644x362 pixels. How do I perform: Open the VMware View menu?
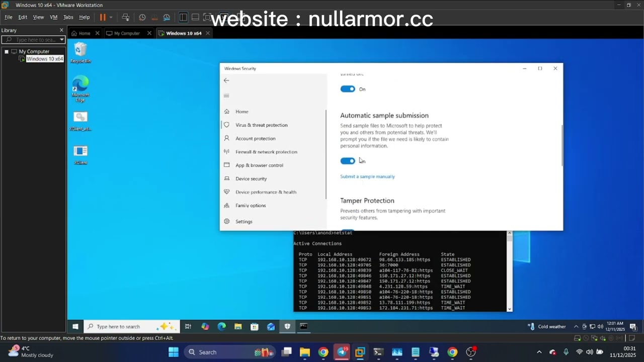coord(38,17)
